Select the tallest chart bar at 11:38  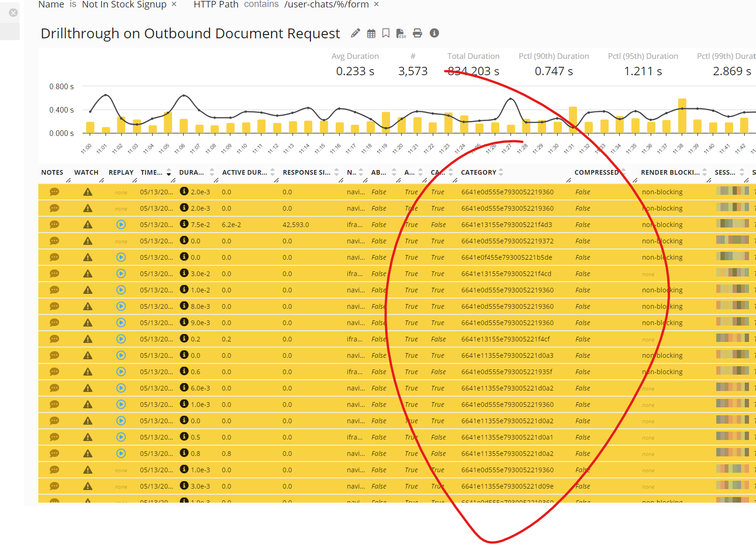tap(682, 116)
